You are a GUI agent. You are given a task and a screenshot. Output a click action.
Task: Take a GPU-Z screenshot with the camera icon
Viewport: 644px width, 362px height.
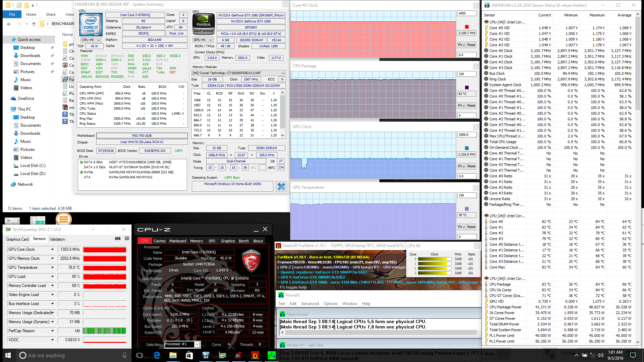(118, 238)
